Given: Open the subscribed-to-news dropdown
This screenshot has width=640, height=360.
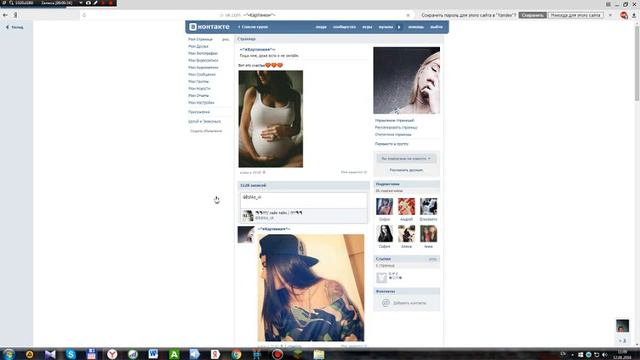Looking at the screenshot, I should tap(406, 158).
